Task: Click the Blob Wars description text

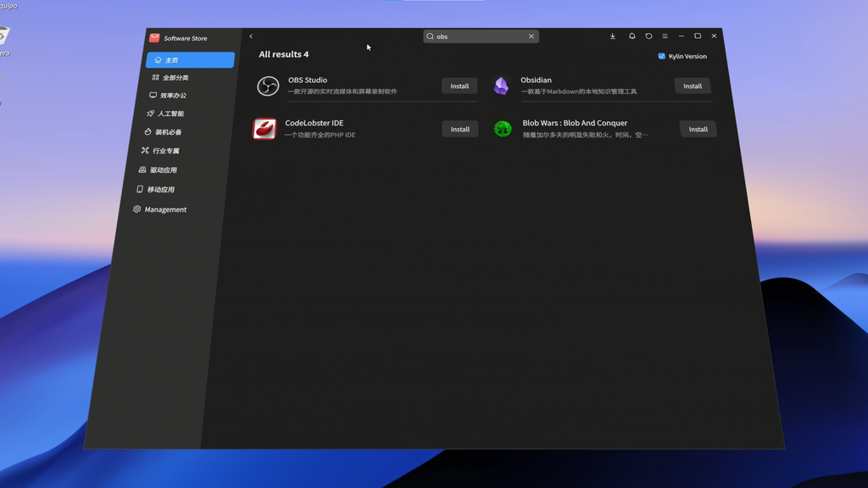Action: (x=586, y=135)
